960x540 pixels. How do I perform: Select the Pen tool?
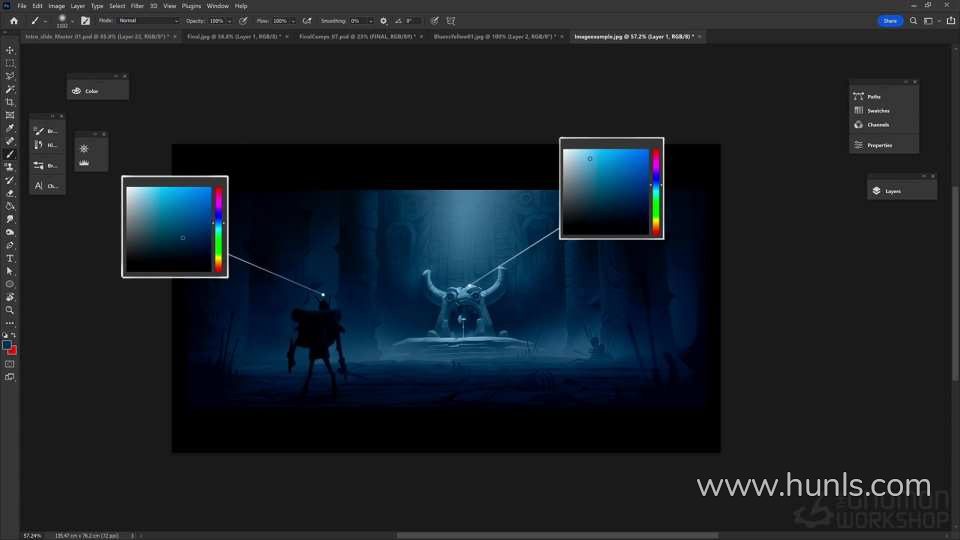10,245
